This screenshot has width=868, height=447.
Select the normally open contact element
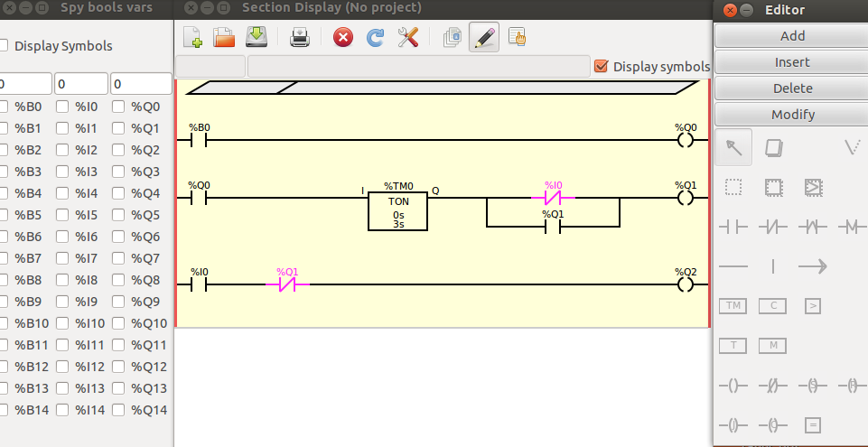point(733,227)
